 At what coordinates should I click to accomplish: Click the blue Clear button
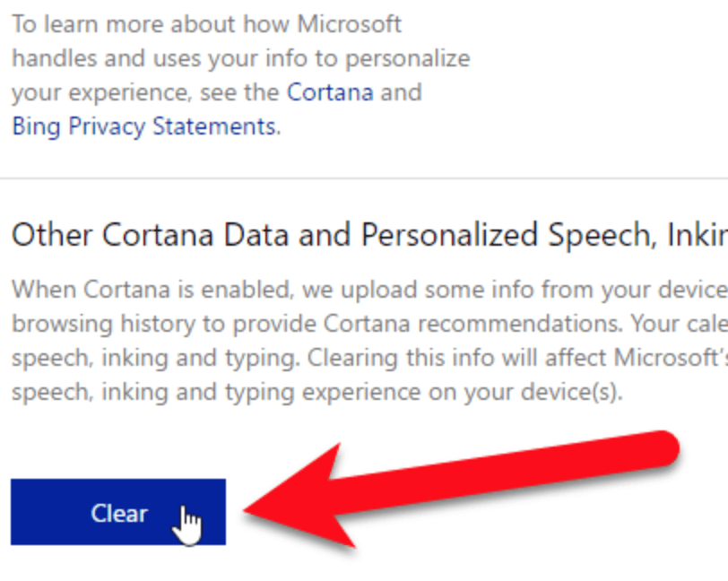(117, 513)
